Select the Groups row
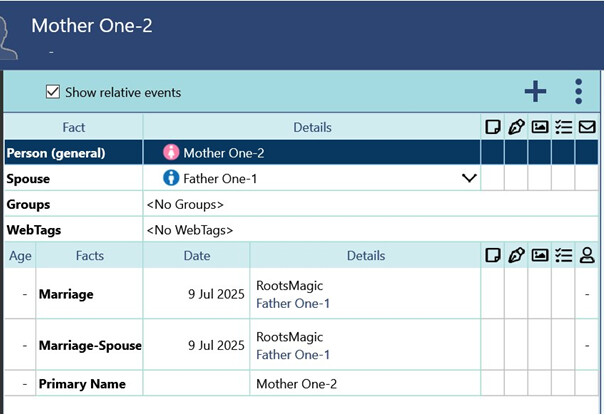The image size is (606, 415). click(x=301, y=204)
